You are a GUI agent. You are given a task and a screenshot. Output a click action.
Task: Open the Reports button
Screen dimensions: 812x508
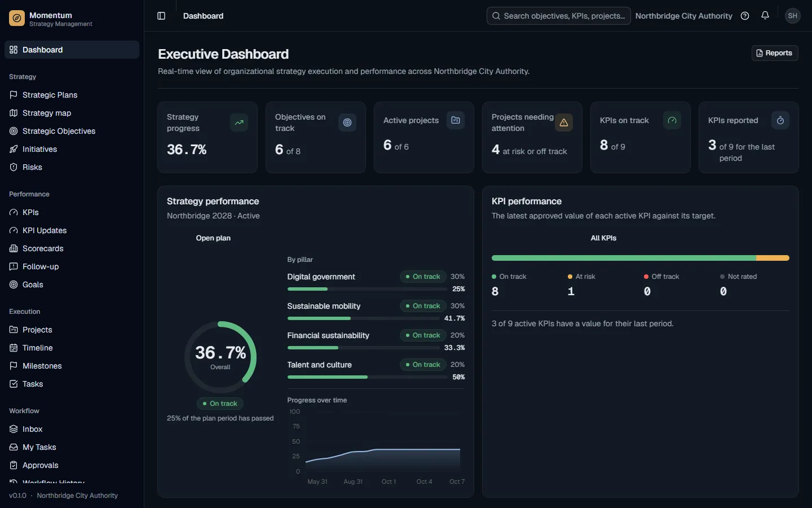point(775,53)
